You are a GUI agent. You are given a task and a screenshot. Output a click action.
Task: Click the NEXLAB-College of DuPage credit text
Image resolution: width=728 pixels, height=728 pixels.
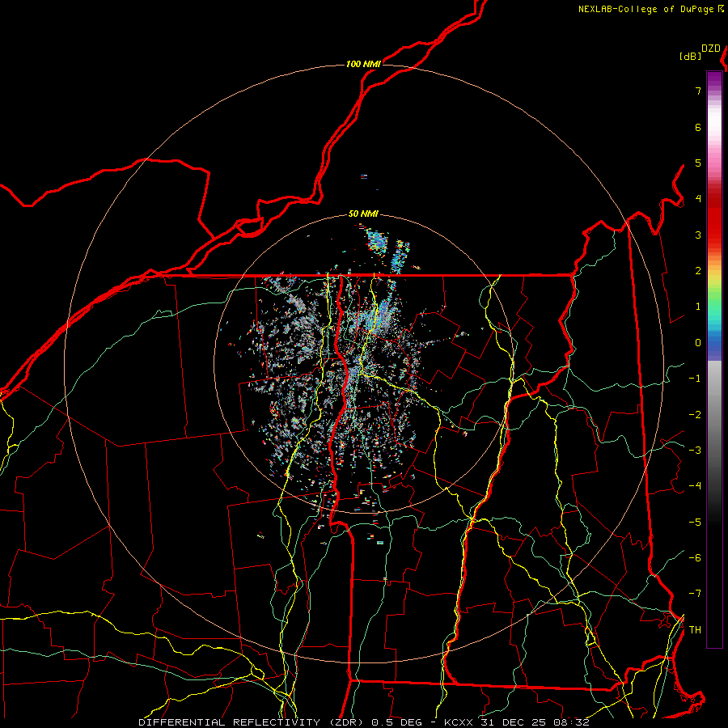[645, 9]
